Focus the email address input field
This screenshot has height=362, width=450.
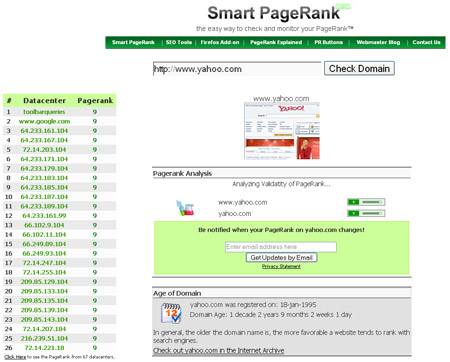coord(281,247)
